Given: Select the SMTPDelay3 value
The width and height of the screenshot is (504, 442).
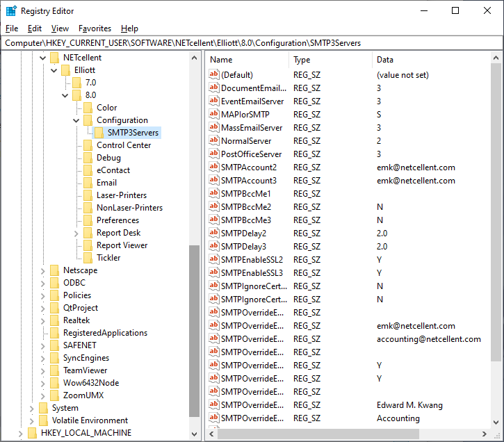Looking at the screenshot, I should click(x=243, y=246).
